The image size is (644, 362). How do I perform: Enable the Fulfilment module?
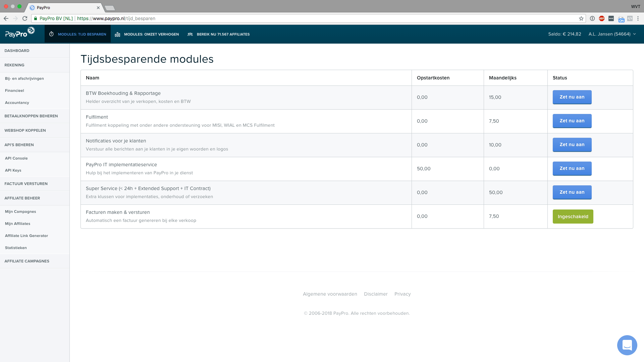pyautogui.click(x=572, y=121)
